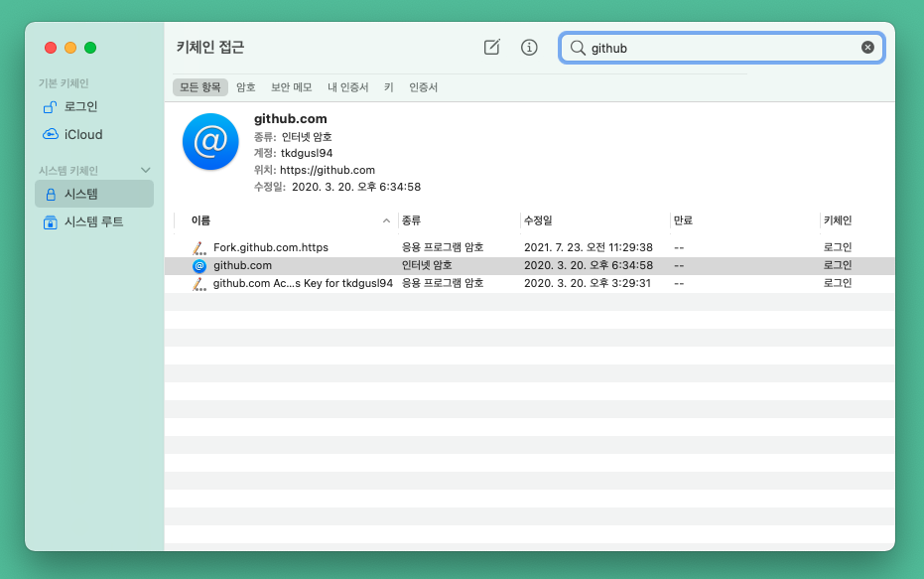
Task: Click the pencil icon of the Access Key row
Action: click(199, 284)
